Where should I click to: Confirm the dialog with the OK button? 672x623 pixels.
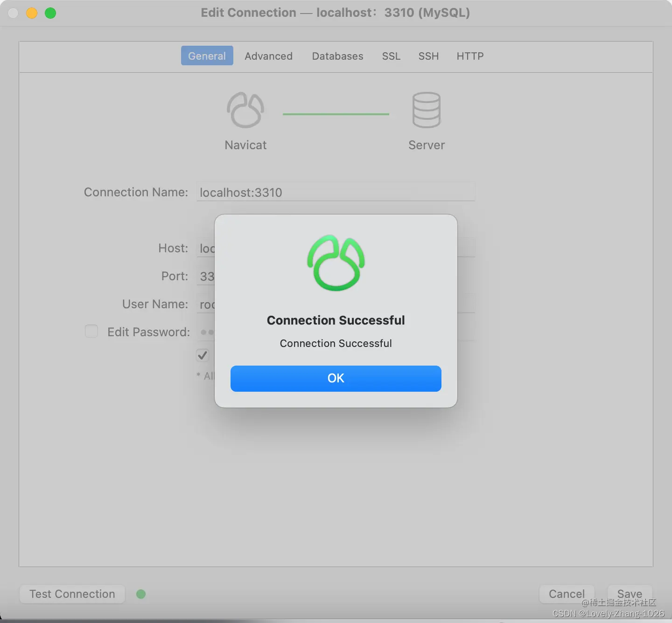[336, 378]
